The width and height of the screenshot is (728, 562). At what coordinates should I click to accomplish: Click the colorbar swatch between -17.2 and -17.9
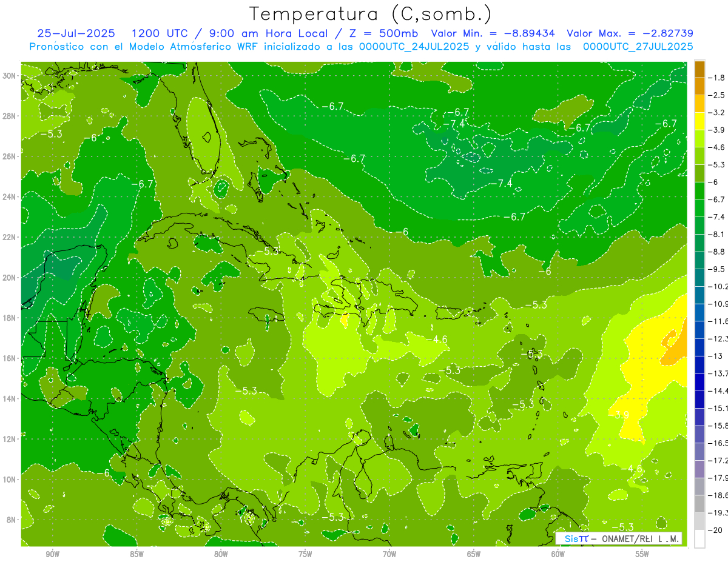pyautogui.click(x=699, y=469)
